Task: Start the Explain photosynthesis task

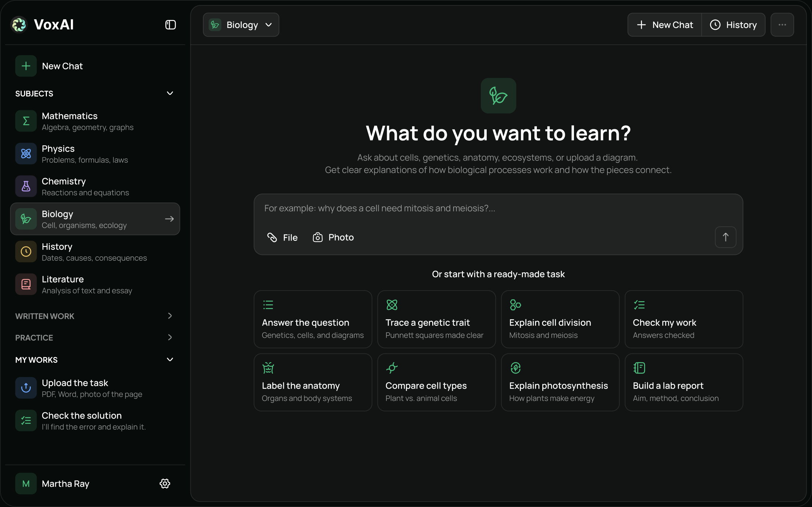Action: tap(560, 382)
